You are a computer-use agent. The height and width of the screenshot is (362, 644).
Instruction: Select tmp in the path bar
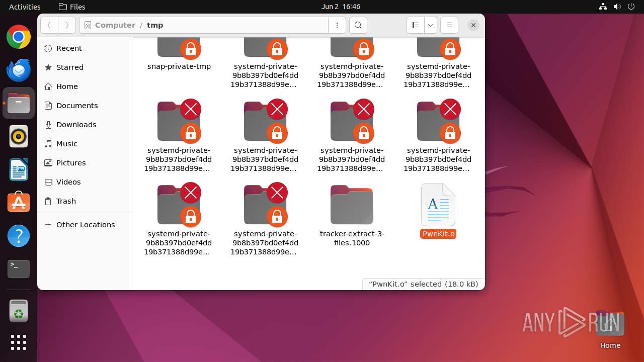tap(155, 25)
